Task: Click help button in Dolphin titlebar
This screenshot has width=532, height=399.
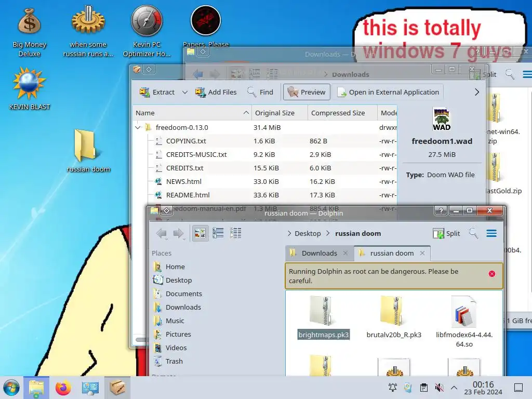Action: (441, 211)
